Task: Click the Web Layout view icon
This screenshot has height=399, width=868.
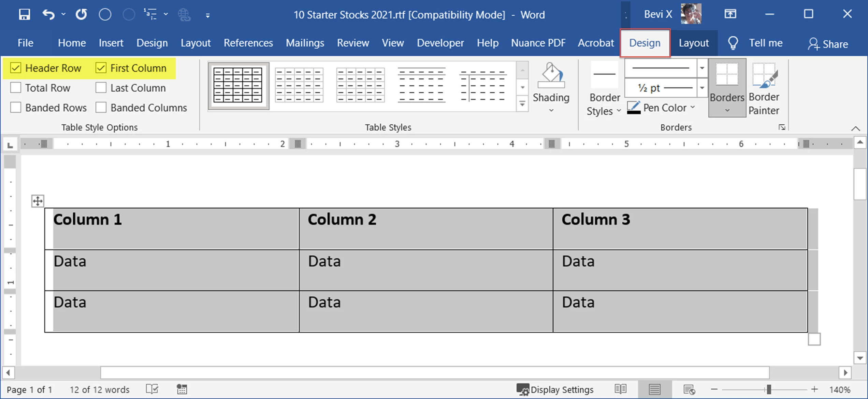Action: [689, 389]
